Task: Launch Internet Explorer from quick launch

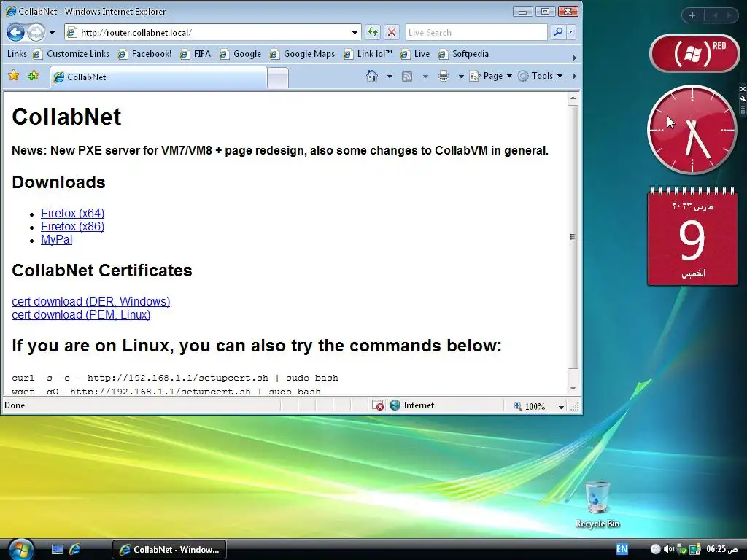Action: pyautogui.click(x=75, y=550)
